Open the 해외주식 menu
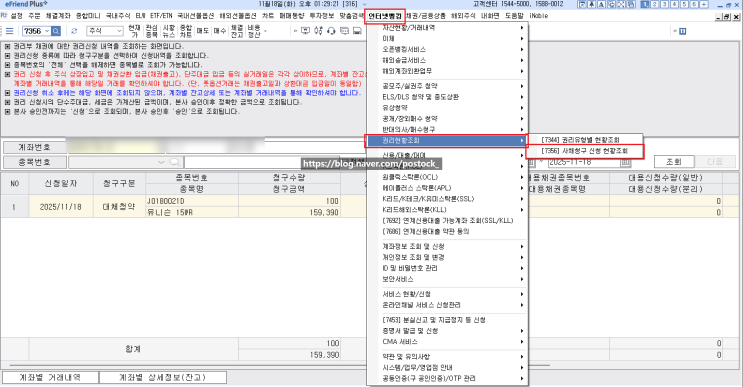Image resolution: width=743 pixels, height=387 pixels. 463,16
